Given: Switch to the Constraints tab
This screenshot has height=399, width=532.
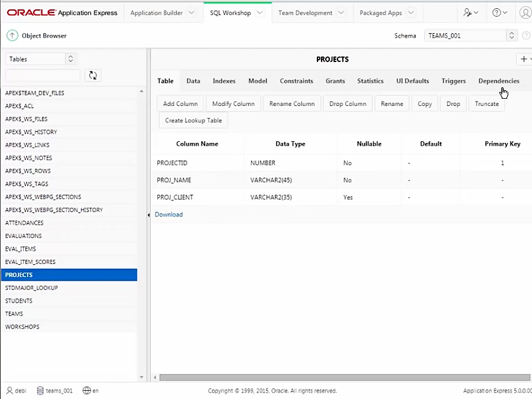Looking at the screenshot, I should click(296, 81).
